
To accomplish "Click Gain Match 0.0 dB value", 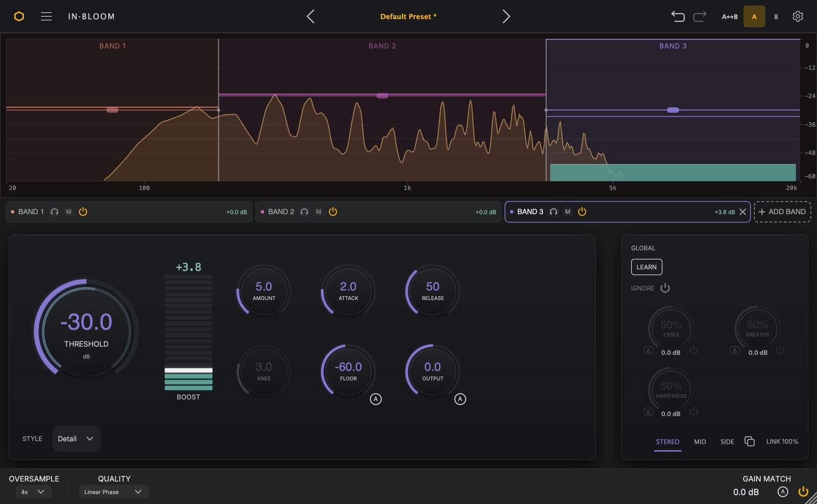I will pyautogui.click(x=746, y=492).
